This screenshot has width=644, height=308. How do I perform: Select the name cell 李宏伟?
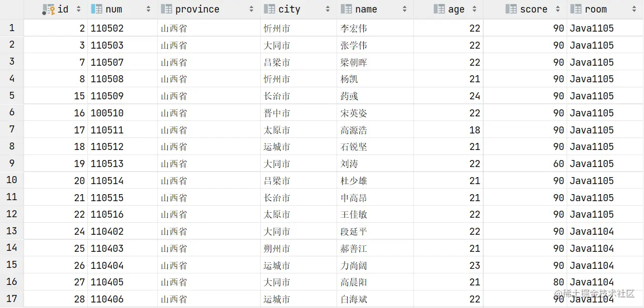pos(354,29)
